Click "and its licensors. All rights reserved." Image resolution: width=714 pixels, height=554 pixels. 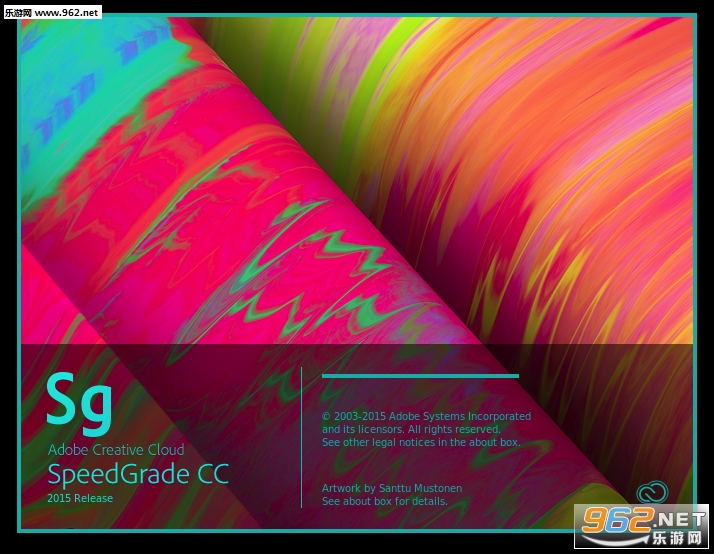click(x=411, y=429)
